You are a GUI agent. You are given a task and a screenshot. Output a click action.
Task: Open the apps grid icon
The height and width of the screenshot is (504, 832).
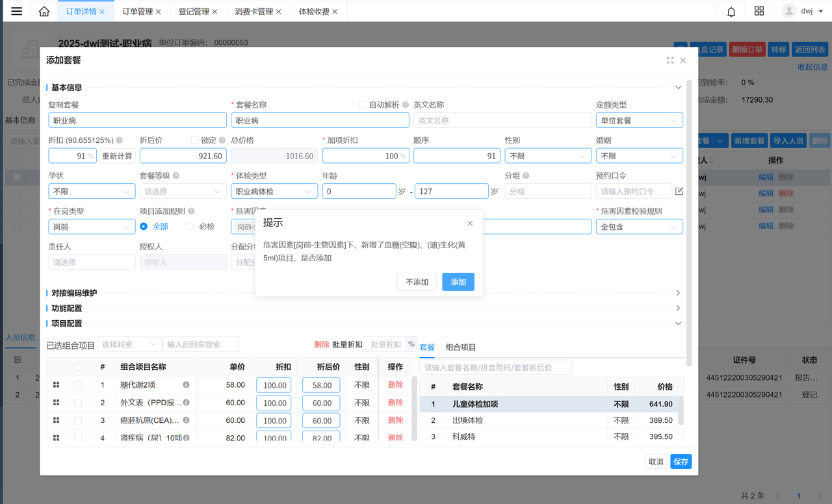(759, 11)
